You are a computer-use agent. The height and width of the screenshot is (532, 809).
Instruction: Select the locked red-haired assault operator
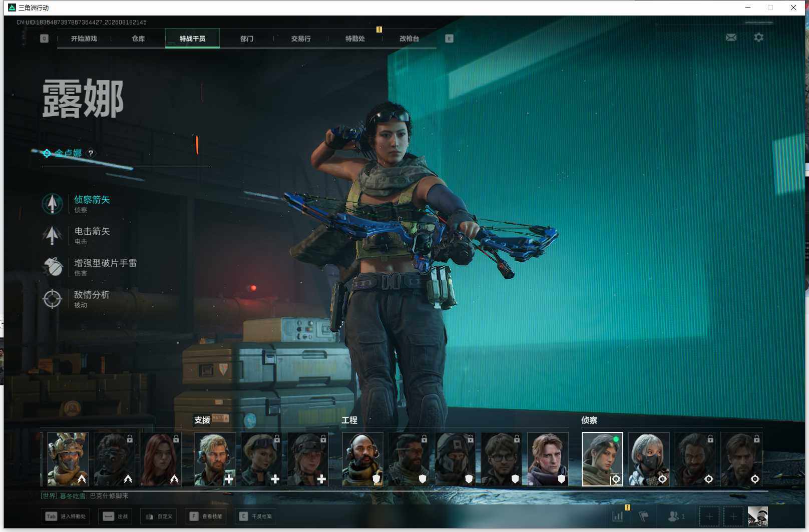(161, 459)
